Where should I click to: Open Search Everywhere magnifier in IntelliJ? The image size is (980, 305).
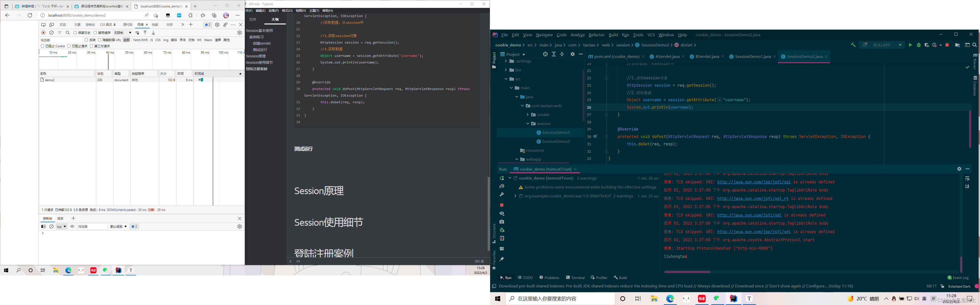tap(975, 45)
